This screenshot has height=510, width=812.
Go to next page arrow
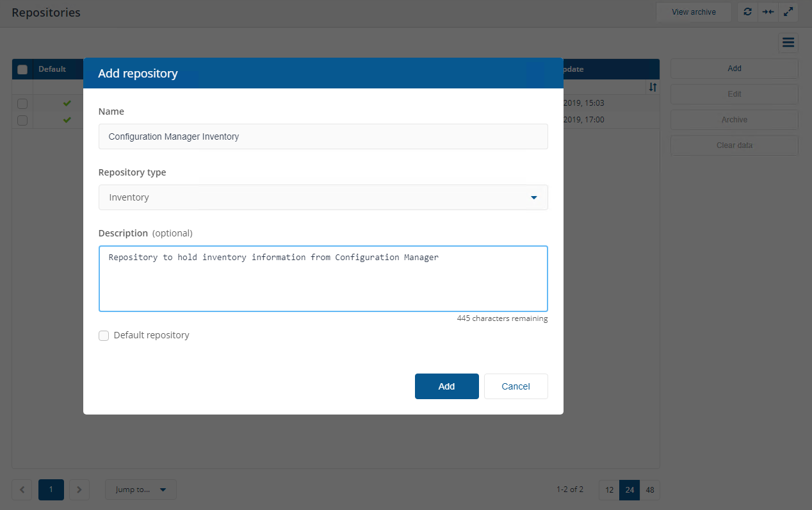(x=79, y=490)
